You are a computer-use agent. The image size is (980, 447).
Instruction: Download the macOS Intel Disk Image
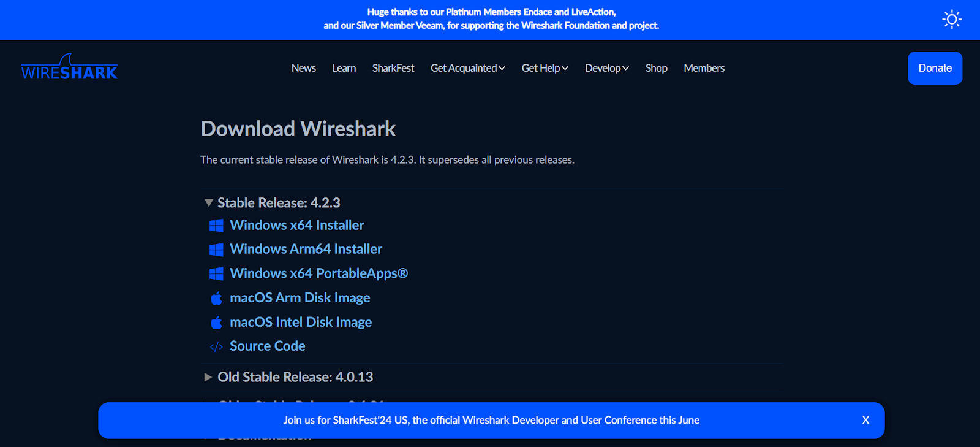pos(301,322)
